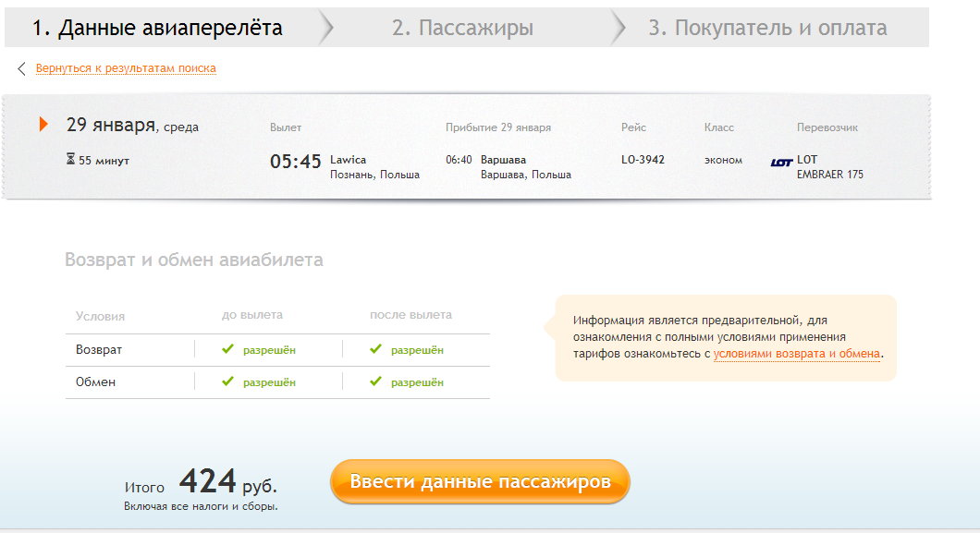Open step 2 Пассажиры tab
The height and width of the screenshot is (533, 980).
[462, 28]
